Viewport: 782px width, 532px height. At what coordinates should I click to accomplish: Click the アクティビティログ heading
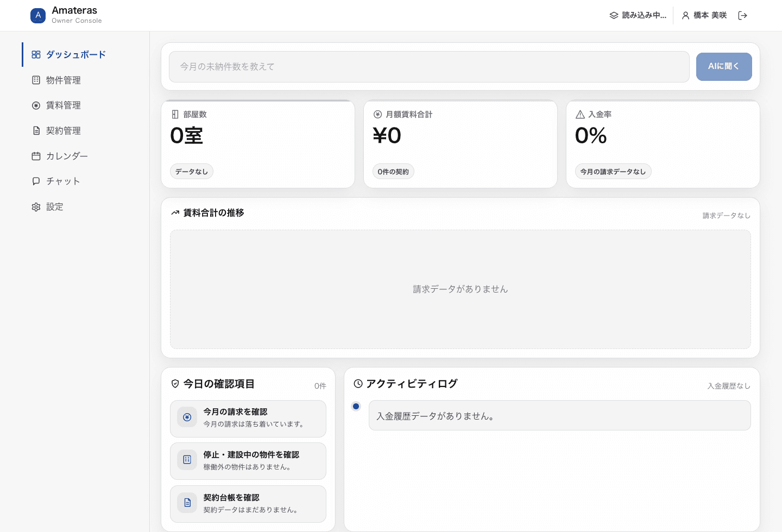click(412, 384)
